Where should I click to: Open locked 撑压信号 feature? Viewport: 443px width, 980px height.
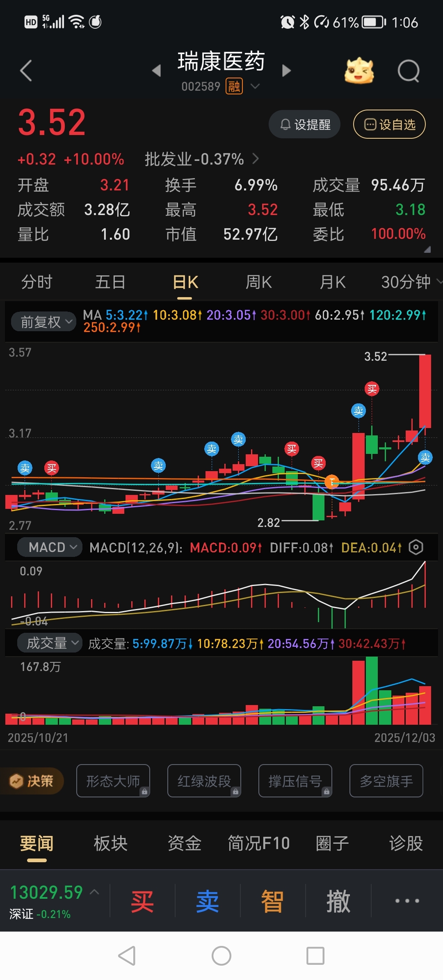(295, 781)
